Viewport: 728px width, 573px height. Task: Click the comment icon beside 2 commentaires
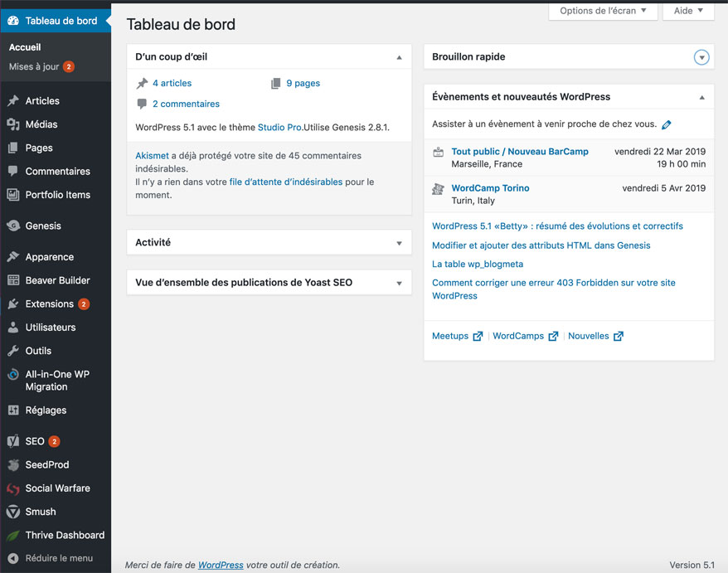tap(142, 104)
